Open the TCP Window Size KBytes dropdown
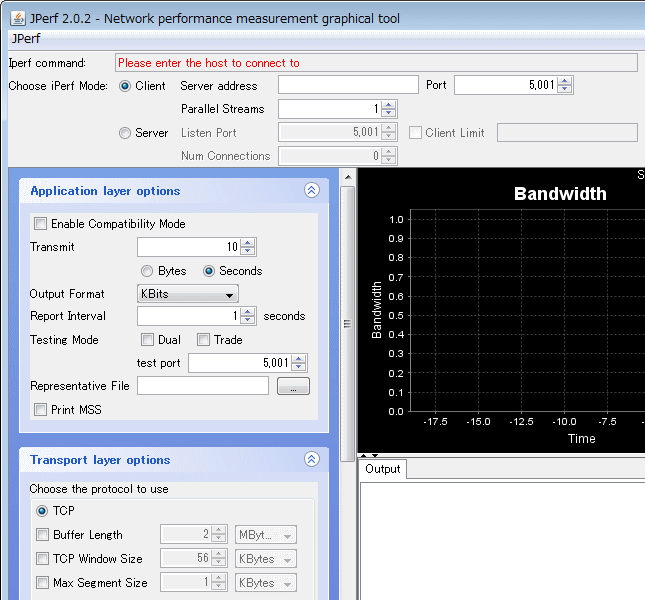645x600 pixels. 266,558
